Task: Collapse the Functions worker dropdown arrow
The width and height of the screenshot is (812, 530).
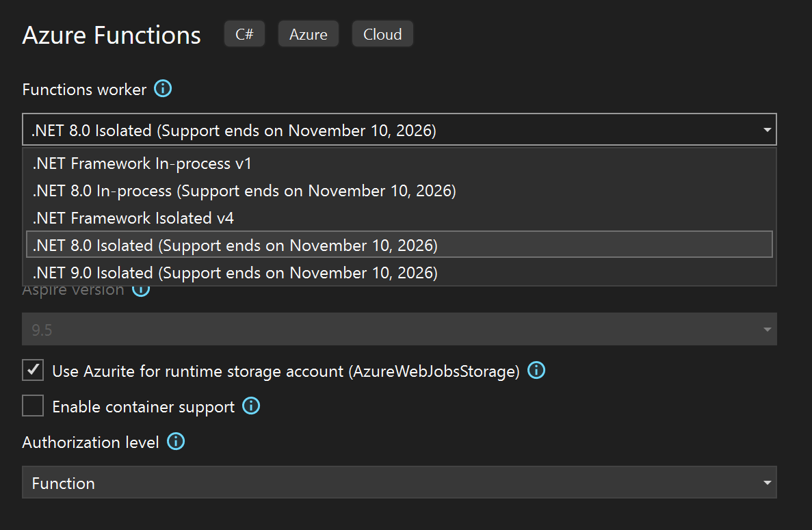Action: point(767,129)
